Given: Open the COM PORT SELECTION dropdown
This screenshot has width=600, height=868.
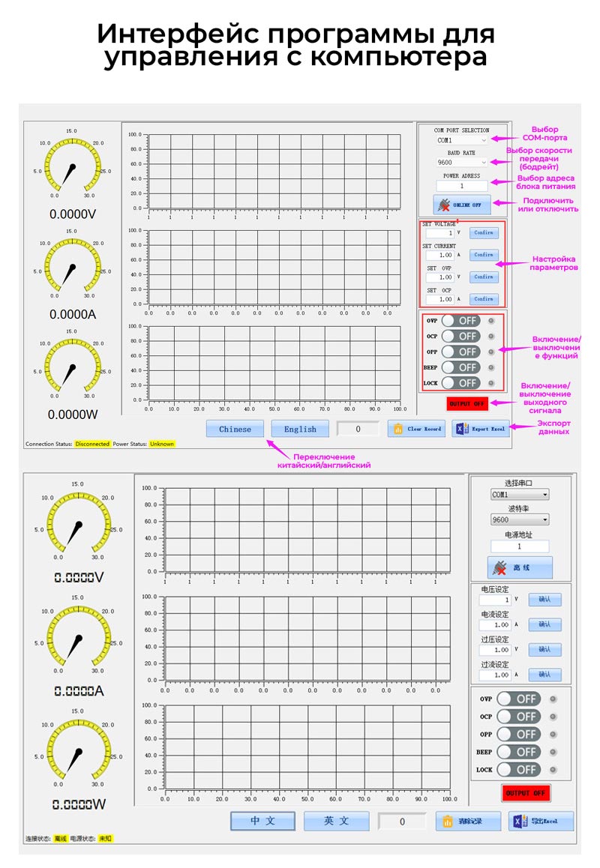Looking at the screenshot, I should (462, 140).
